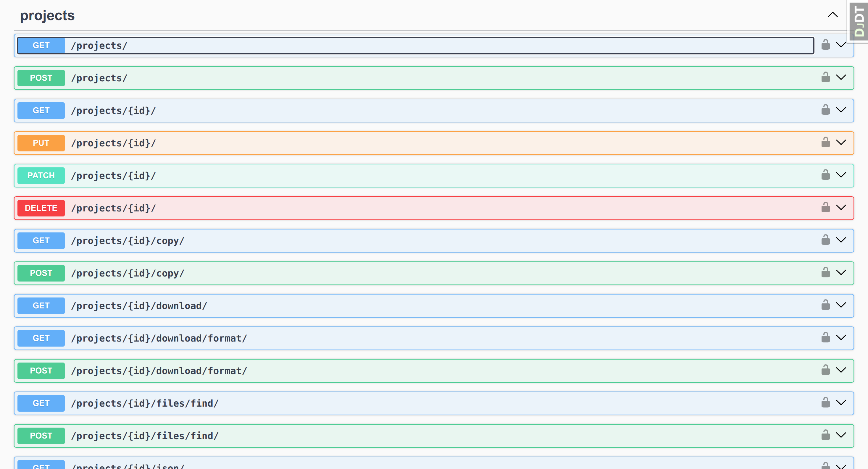Click the projects section heading
This screenshot has height=469, width=868.
click(47, 15)
